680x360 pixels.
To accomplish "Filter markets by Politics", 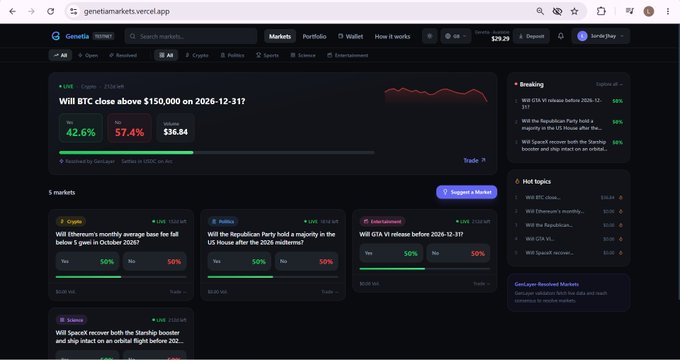I will pyautogui.click(x=232, y=56).
